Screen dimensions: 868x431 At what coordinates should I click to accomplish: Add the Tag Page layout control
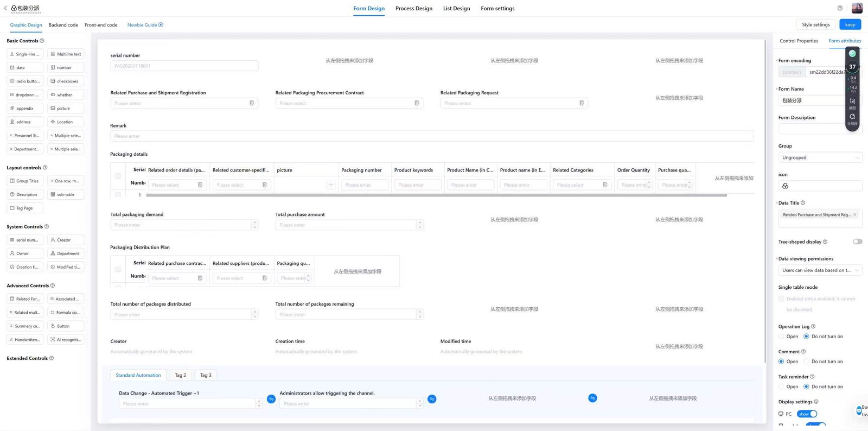(25, 208)
